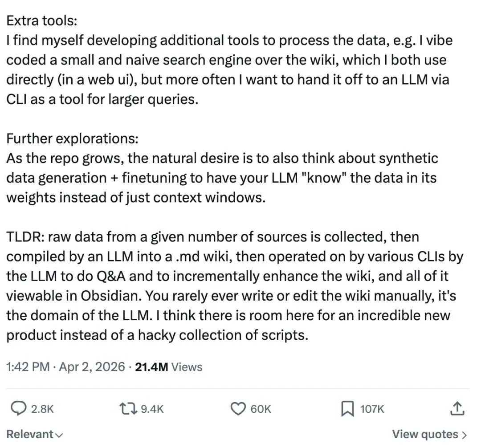Click the arrow beside View quotes

click(464, 435)
